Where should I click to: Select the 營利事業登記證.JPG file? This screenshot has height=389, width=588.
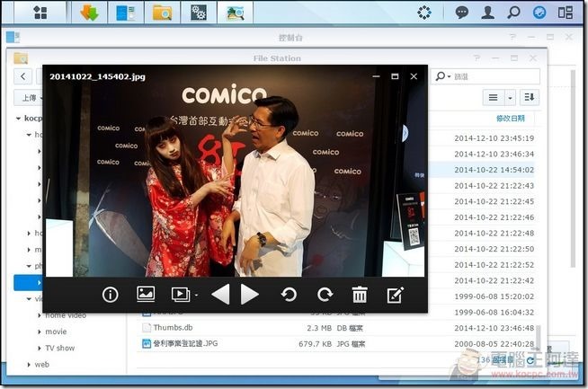pyautogui.click(x=337, y=344)
